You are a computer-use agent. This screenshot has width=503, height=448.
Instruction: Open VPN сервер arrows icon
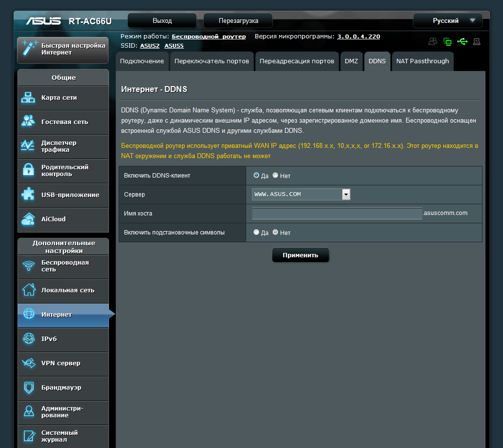pyautogui.click(x=29, y=363)
